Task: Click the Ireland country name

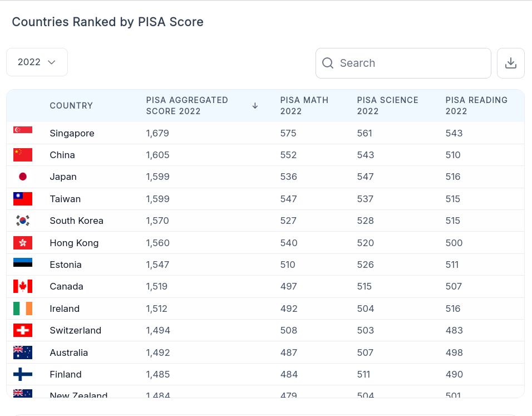Action: click(65, 309)
